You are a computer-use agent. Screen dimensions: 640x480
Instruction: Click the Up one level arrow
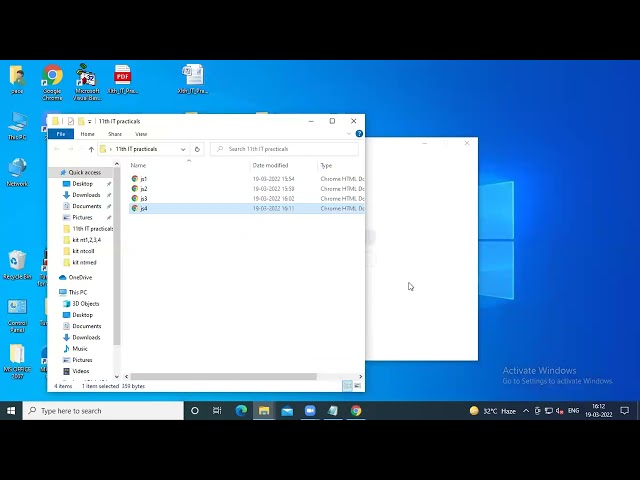point(91,149)
